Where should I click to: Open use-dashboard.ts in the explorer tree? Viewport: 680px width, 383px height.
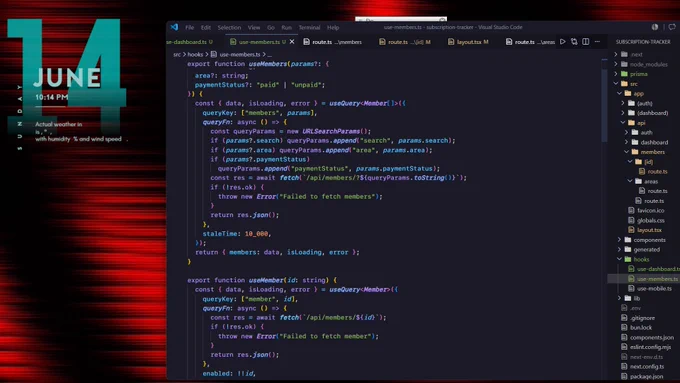[x=644, y=269]
